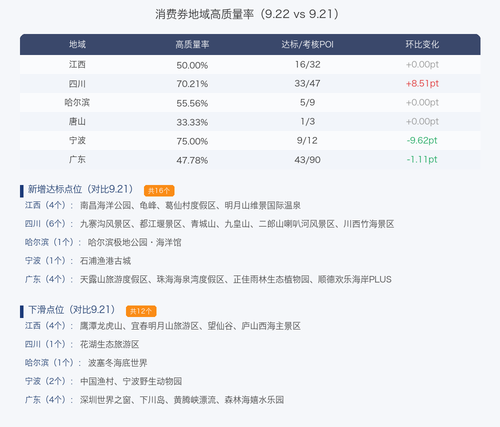Image resolution: width=500 pixels, height=427 pixels.
Task: Click the 47.78% rate value
Action: (x=192, y=160)
